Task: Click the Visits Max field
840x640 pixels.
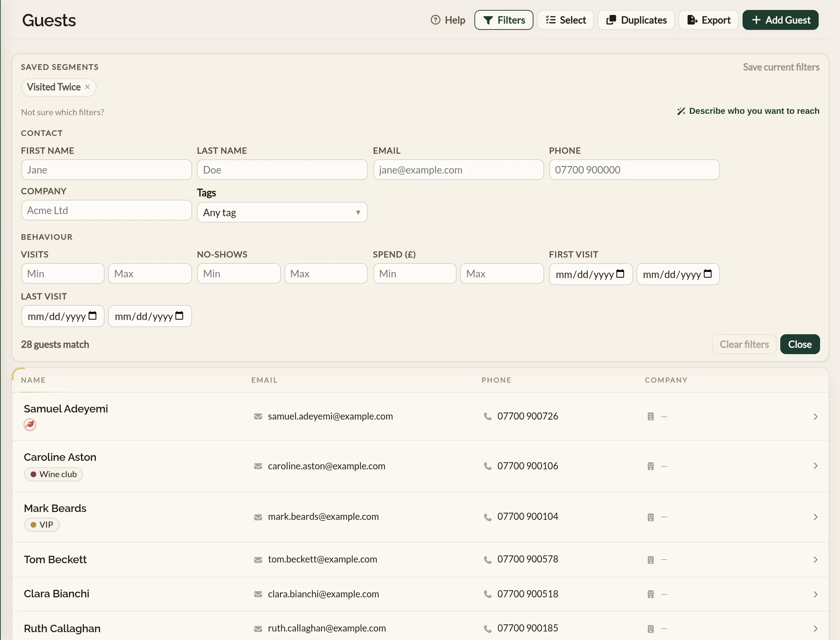Action: [150, 273]
